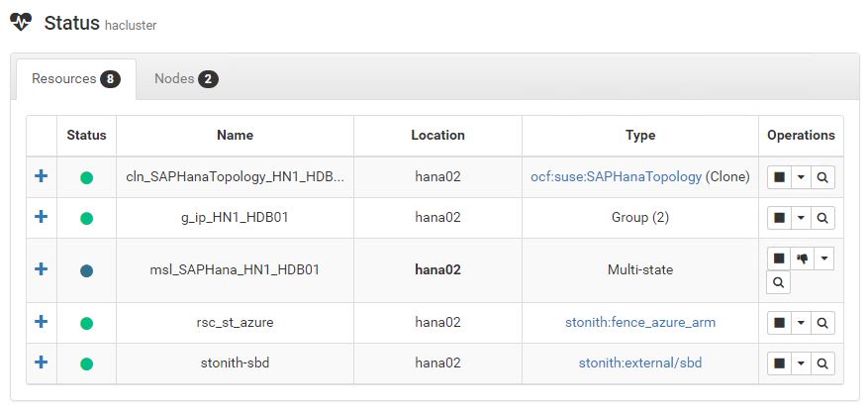
Task: Select the stonith-sbd name cell
Action: pyautogui.click(x=236, y=363)
